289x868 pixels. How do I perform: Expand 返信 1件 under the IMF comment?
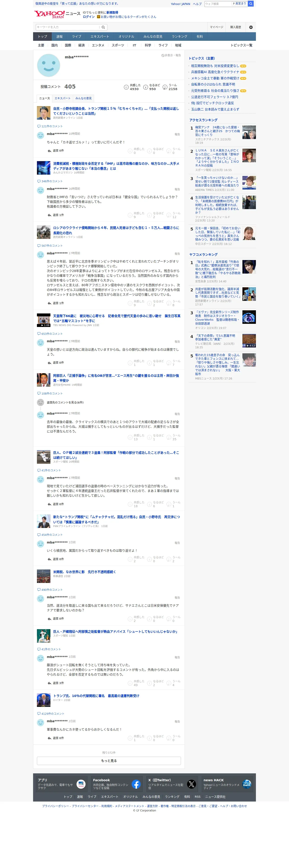click(56, 215)
